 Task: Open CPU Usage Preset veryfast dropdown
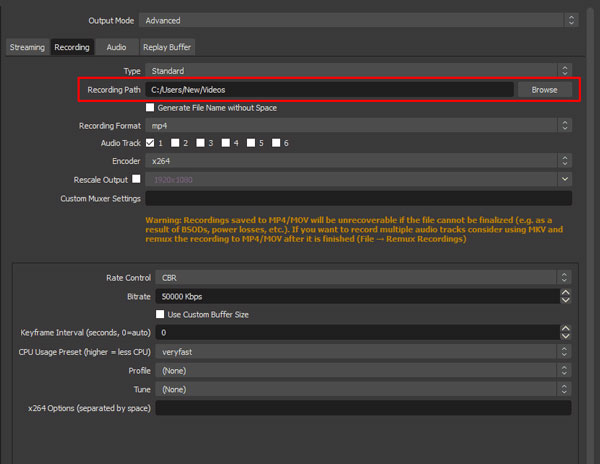pos(363,352)
